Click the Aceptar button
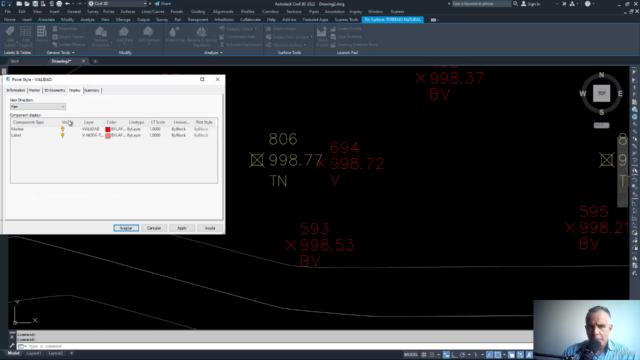The image size is (640, 360). point(126,228)
